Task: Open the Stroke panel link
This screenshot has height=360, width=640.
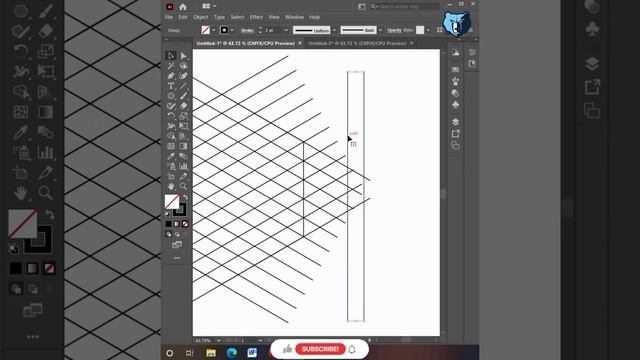Action: [247, 30]
